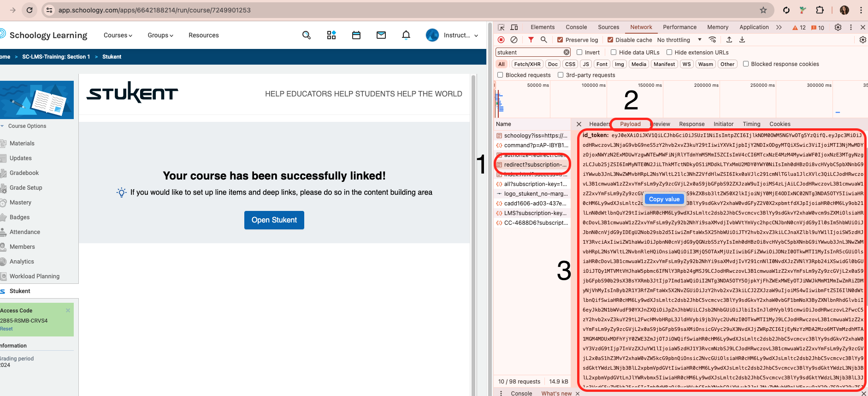Dismiss the Access Code box
868x396 pixels.
(x=68, y=310)
